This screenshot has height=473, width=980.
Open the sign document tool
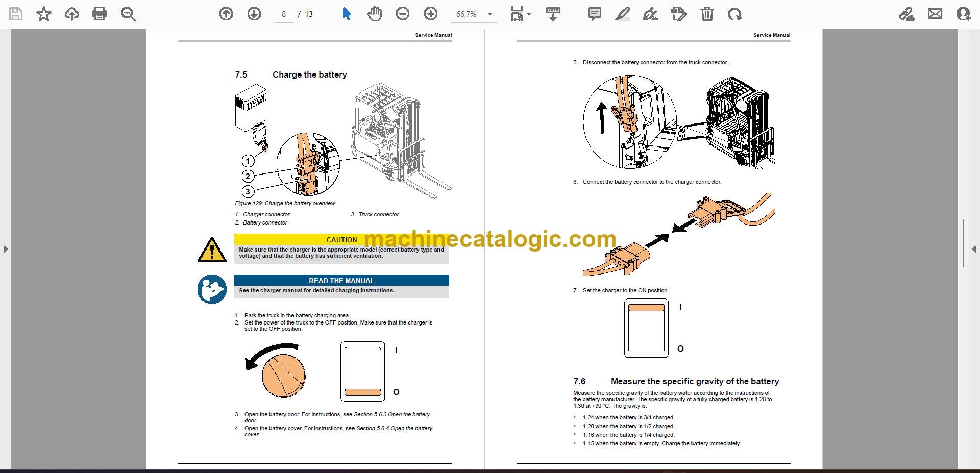[x=650, y=14]
